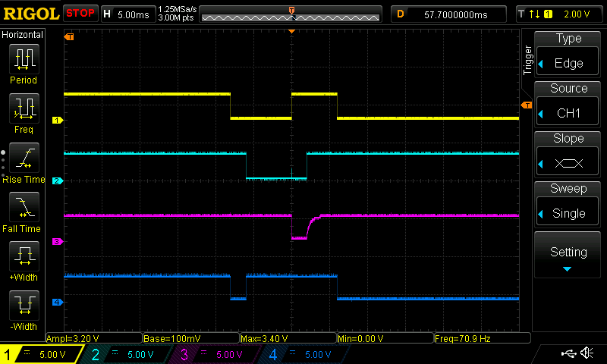Select channel 2 scale label 5.00 V
Image resolution: width=607 pixels, height=364 pixels.
click(x=140, y=355)
